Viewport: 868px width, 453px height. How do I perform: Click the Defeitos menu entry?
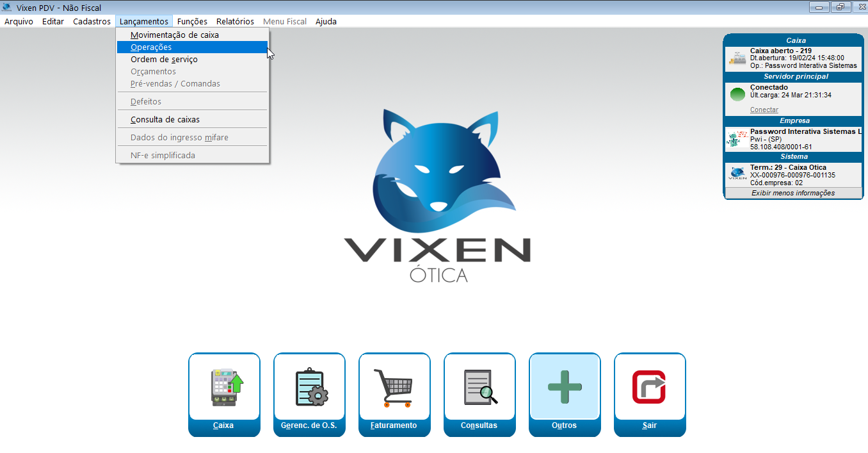(x=192, y=102)
